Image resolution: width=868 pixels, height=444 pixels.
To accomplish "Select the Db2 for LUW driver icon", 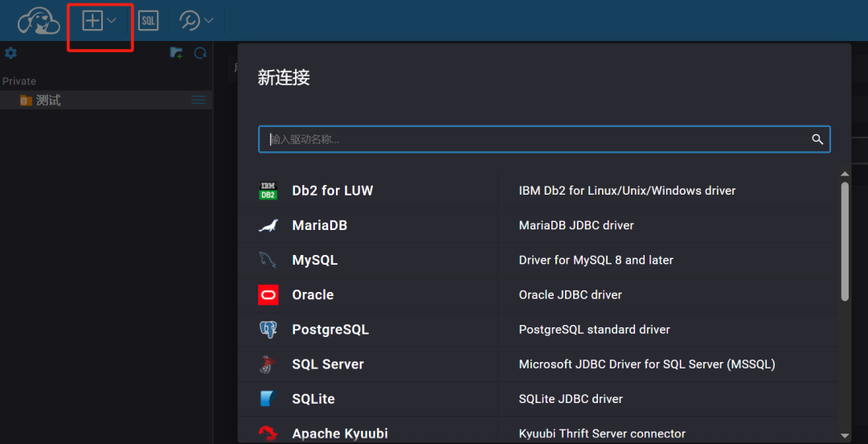I will [268, 191].
